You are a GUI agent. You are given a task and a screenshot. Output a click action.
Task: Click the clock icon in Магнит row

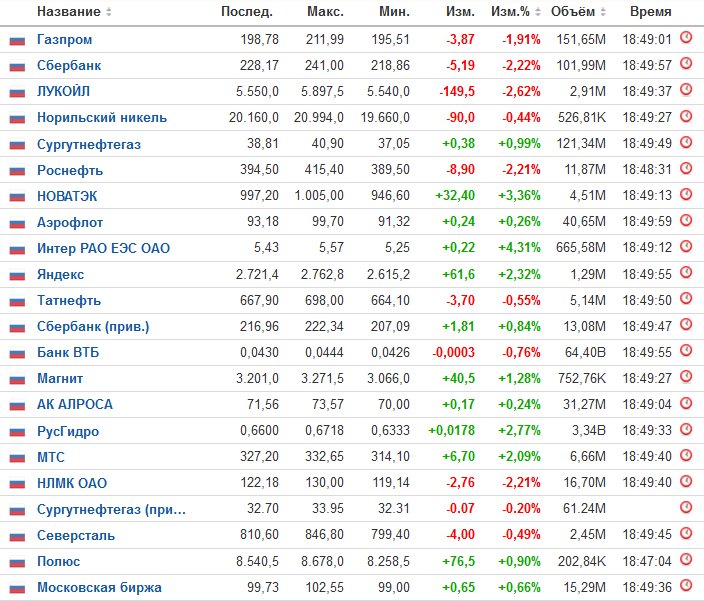[686, 376]
